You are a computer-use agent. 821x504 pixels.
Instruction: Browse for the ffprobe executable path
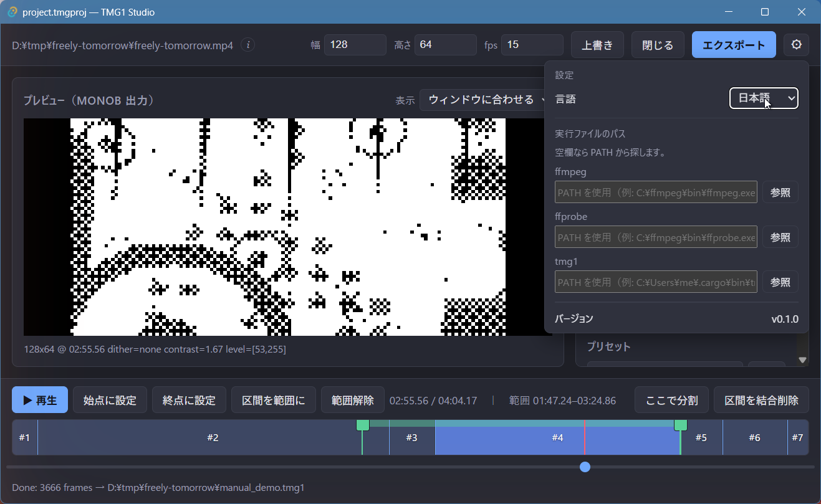(780, 237)
